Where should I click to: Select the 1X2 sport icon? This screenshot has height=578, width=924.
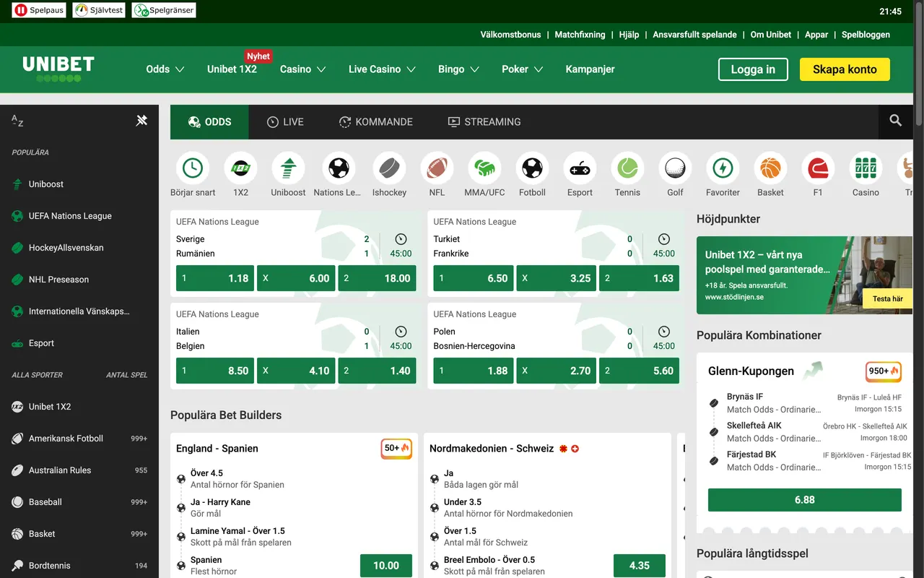240,168
